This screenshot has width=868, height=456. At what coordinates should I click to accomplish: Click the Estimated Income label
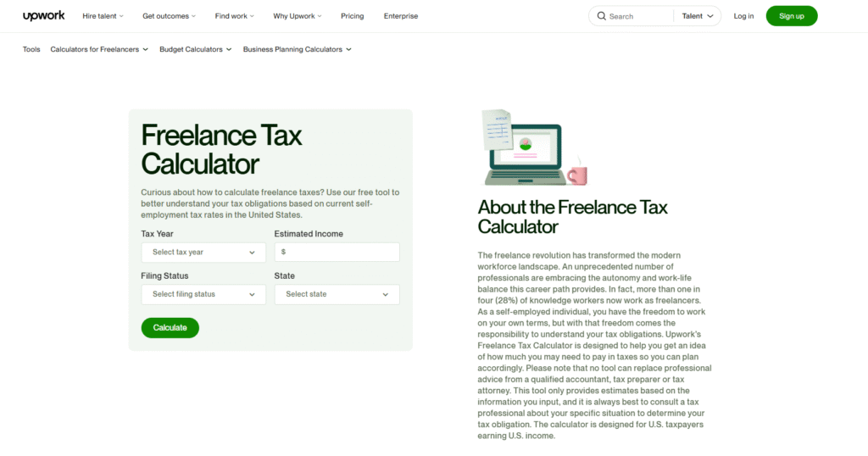(309, 234)
